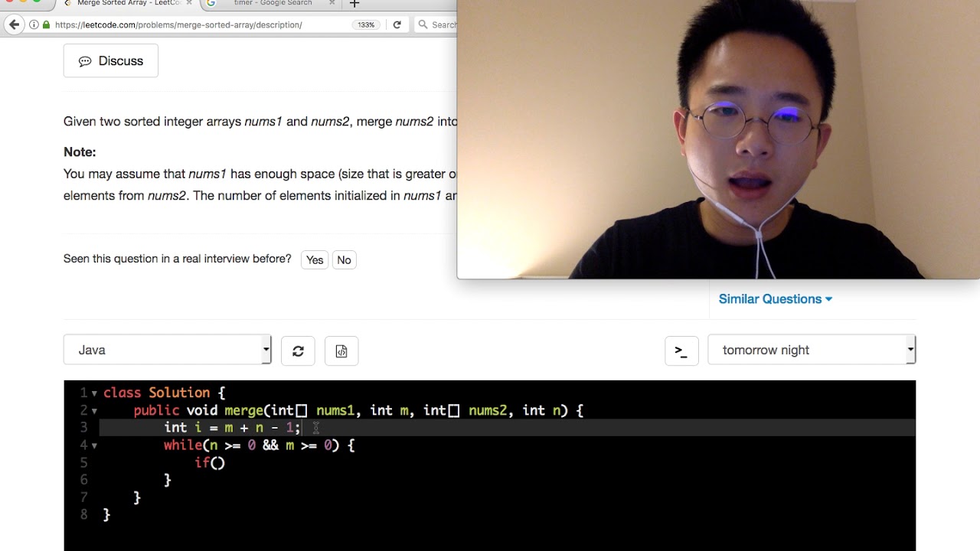Click the speech bubble icon in Discuss
The image size is (980, 551).
tap(85, 61)
